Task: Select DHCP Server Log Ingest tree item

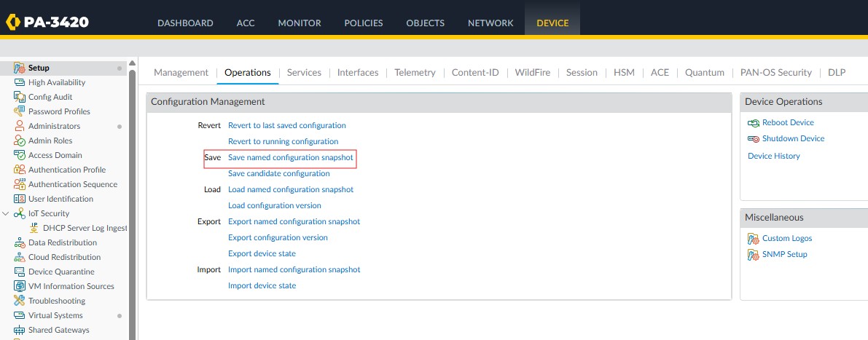Action: [x=85, y=228]
